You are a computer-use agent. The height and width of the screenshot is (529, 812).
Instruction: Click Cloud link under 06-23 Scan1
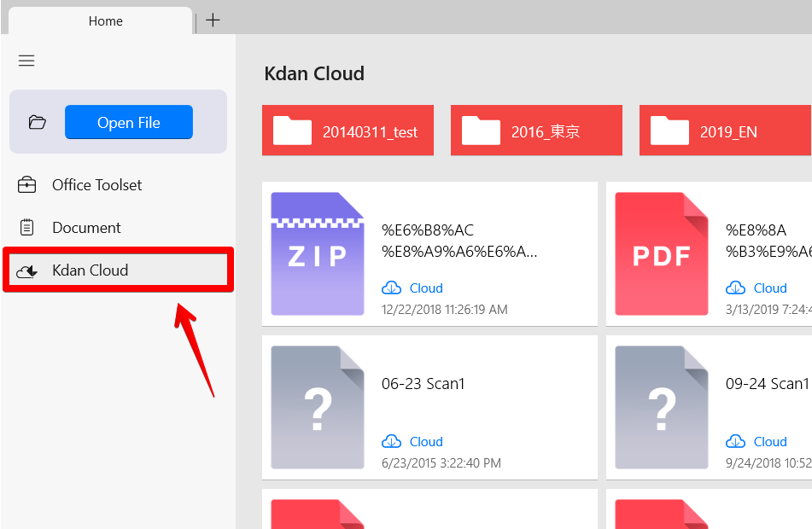point(426,442)
